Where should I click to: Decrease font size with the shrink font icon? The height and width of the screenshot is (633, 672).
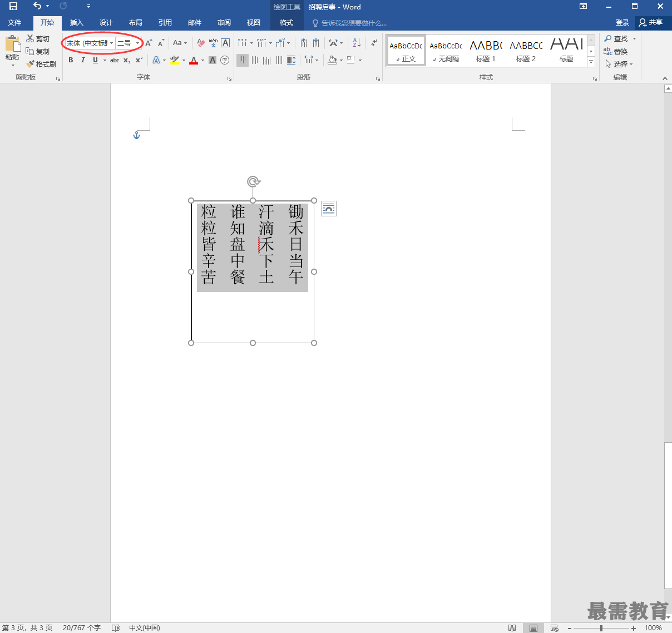tap(161, 43)
